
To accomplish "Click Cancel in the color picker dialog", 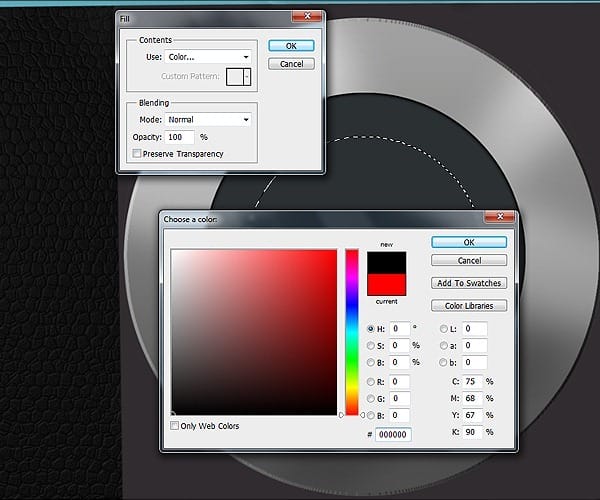I will pyautogui.click(x=469, y=261).
